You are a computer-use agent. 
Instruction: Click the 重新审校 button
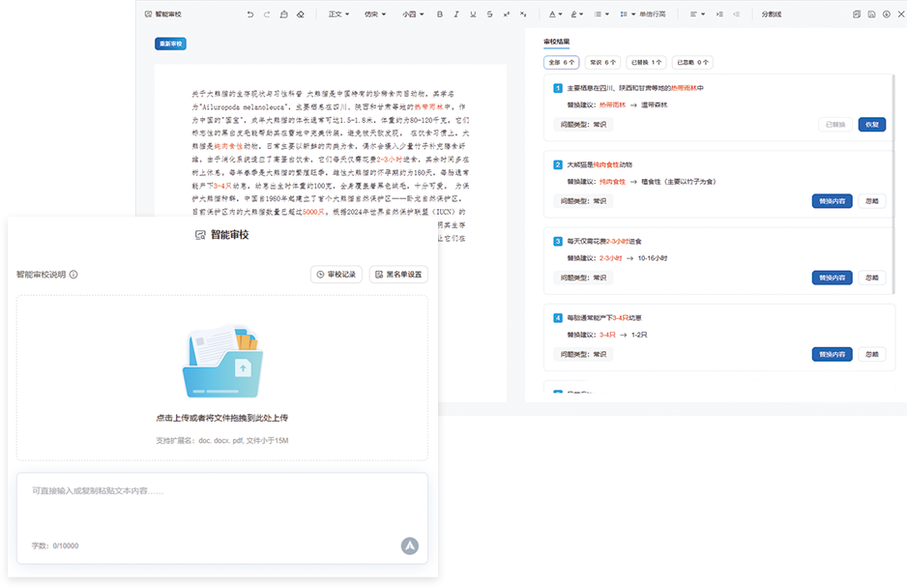170,44
